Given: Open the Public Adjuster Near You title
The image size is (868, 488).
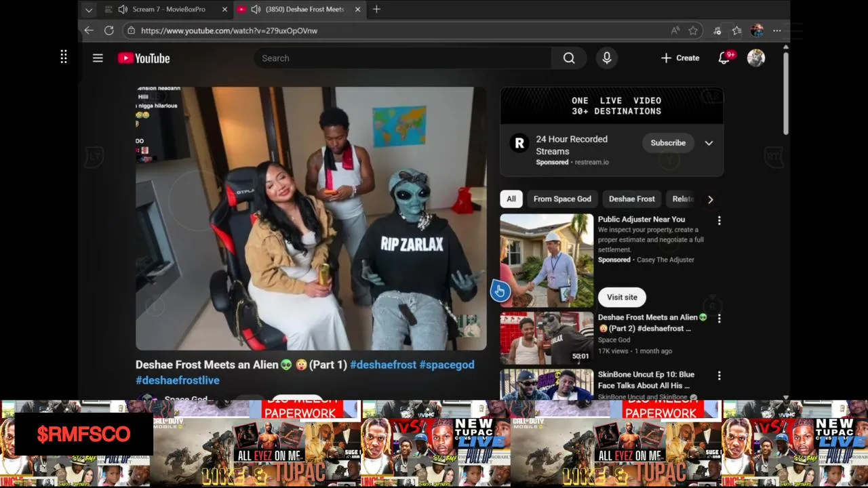Looking at the screenshot, I should (642, 220).
